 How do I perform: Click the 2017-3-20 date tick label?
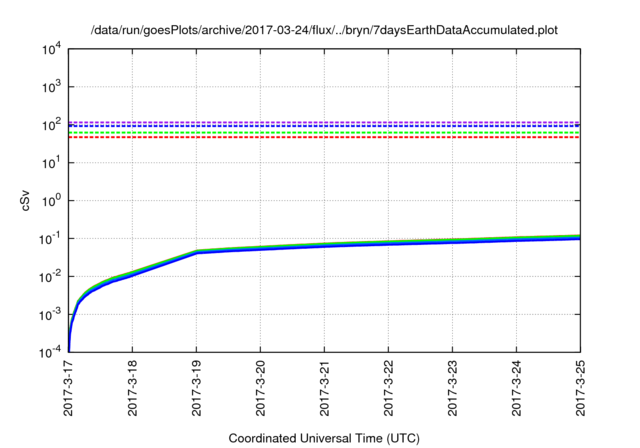260,388
